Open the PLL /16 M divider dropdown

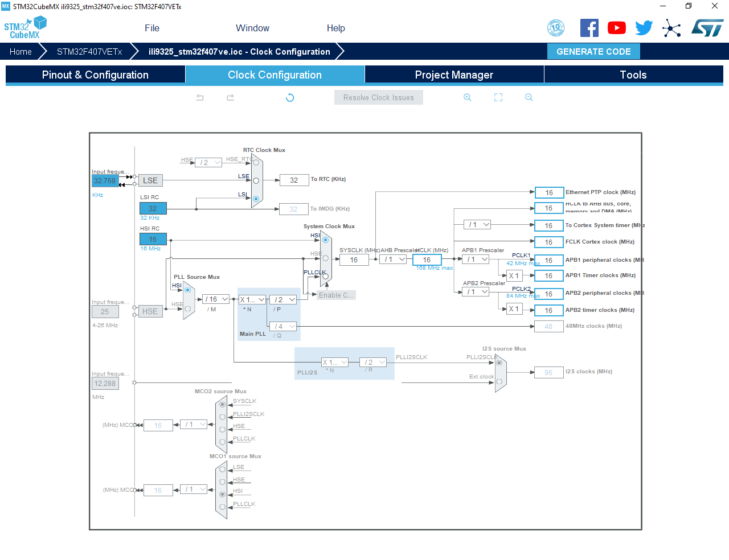[216, 299]
